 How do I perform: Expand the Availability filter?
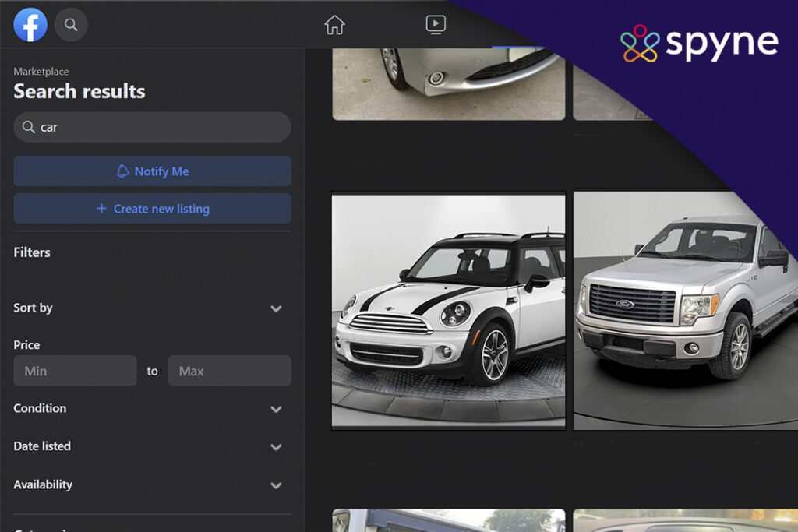coord(276,485)
